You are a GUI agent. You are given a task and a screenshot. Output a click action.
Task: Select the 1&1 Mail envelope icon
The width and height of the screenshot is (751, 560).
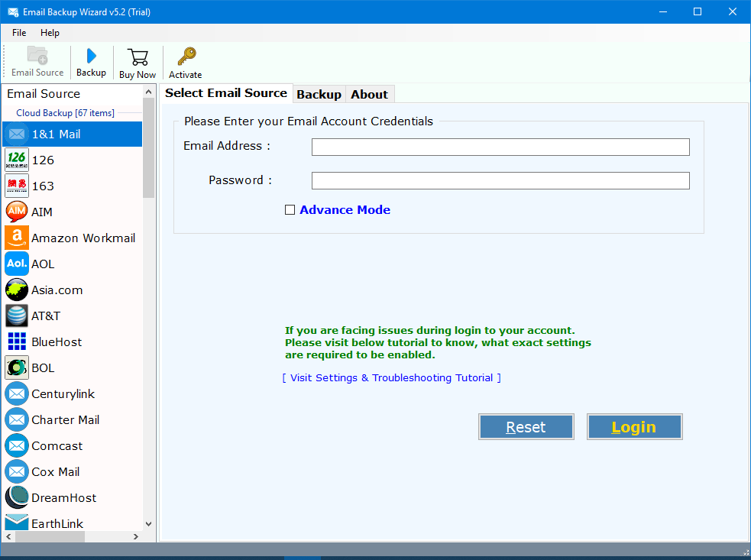[17, 134]
